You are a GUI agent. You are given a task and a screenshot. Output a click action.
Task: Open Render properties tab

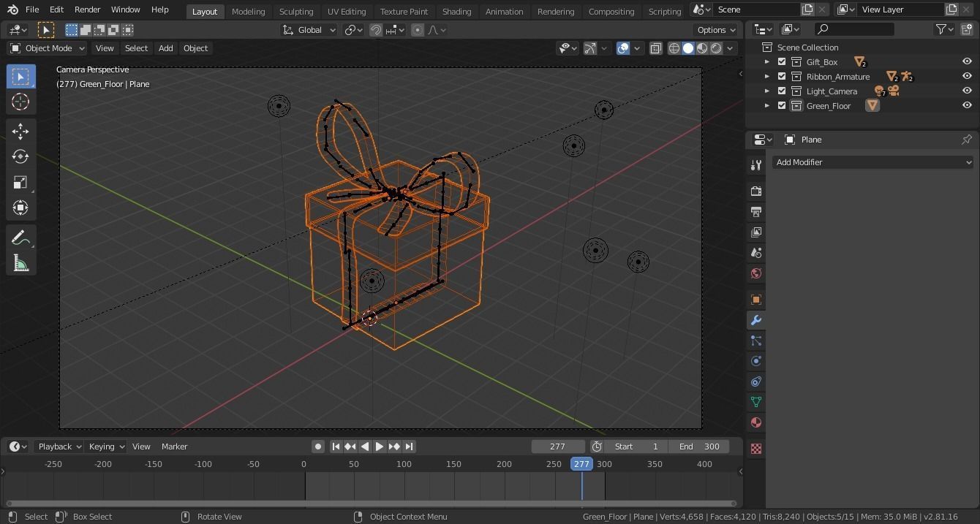click(x=755, y=191)
